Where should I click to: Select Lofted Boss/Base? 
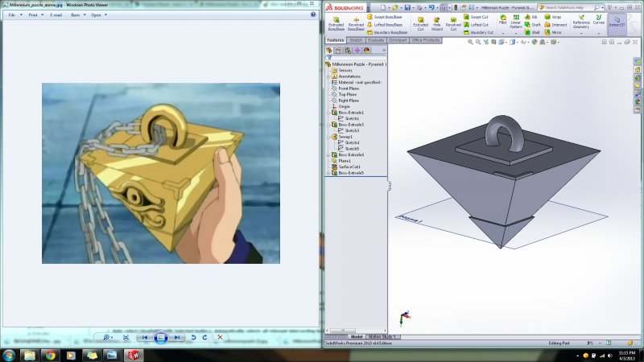point(385,25)
